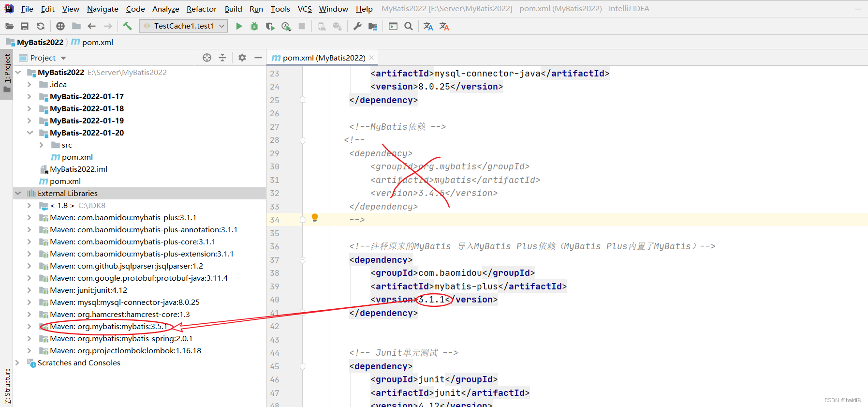Select Maven org.projectlombok:lombok:1.16.18
This screenshot has width=868, height=407.
coord(126,350)
